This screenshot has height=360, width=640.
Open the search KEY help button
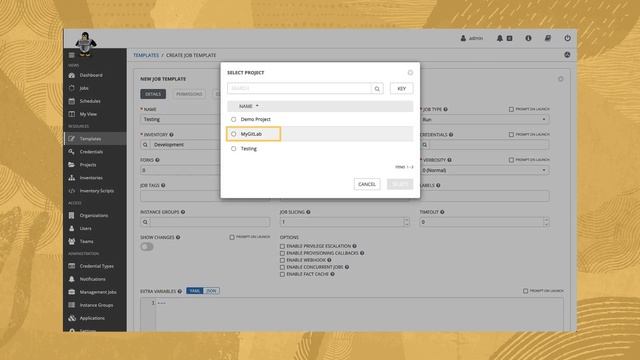click(402, 89)
